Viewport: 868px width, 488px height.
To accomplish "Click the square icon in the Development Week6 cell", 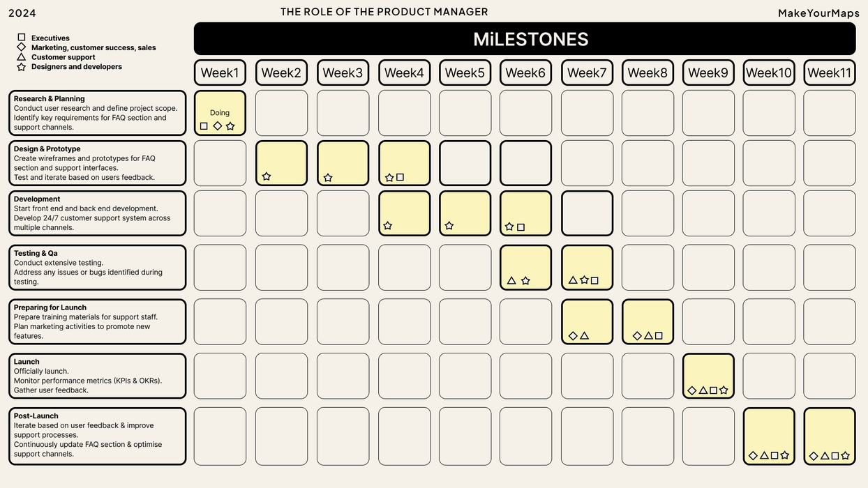I will point(521,227).
